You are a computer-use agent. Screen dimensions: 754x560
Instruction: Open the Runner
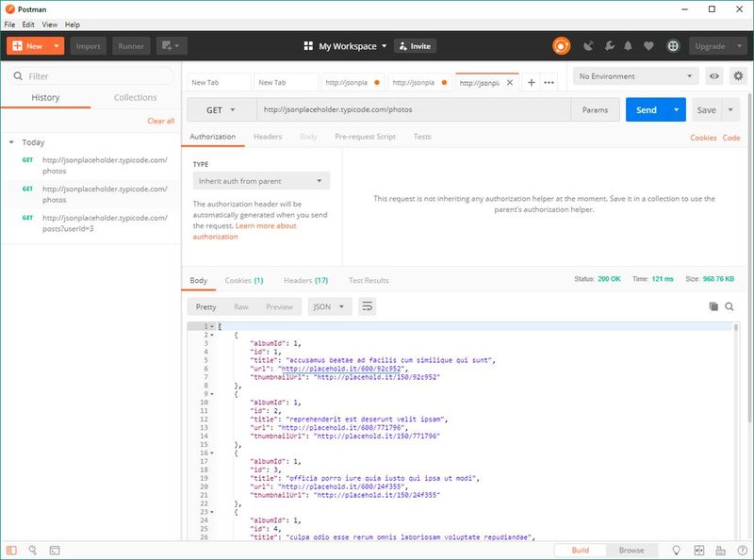pos(131,46)
